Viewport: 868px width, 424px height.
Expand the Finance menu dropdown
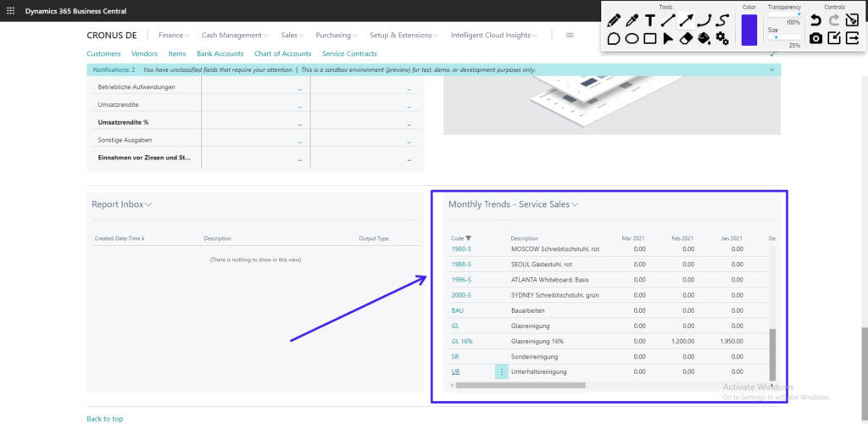(x=175, y=36)
